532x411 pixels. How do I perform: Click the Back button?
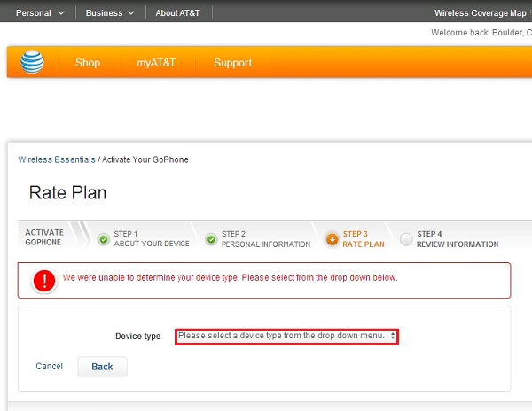pos(102,367)
